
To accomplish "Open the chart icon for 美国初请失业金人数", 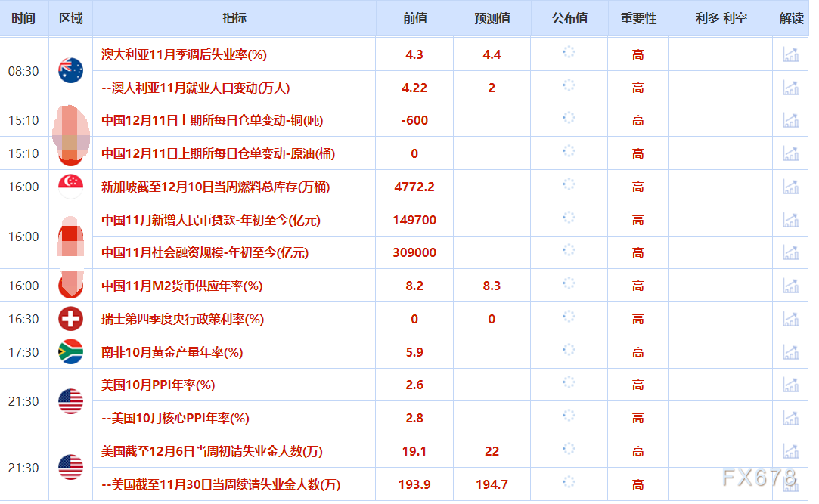I will (x=791, y=451).
